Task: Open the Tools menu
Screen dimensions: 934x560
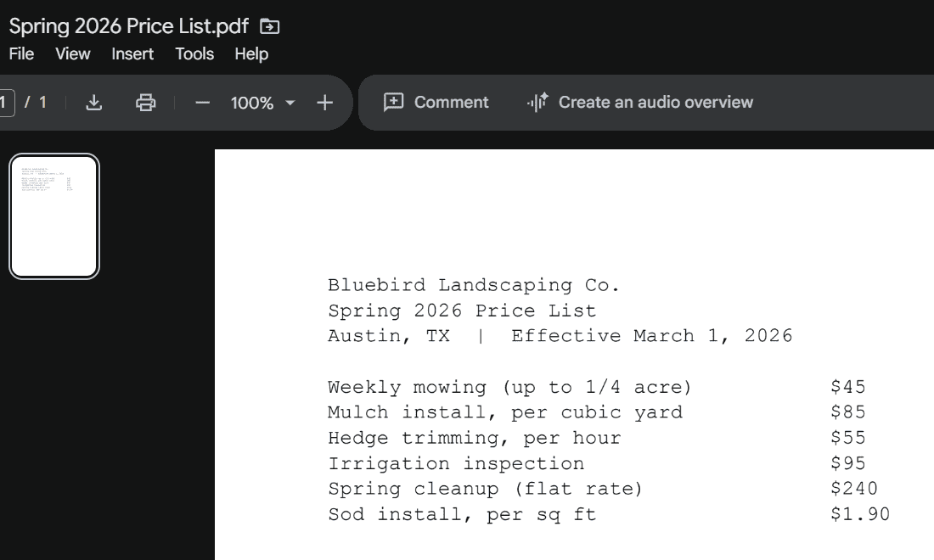Action: point(194,54)
